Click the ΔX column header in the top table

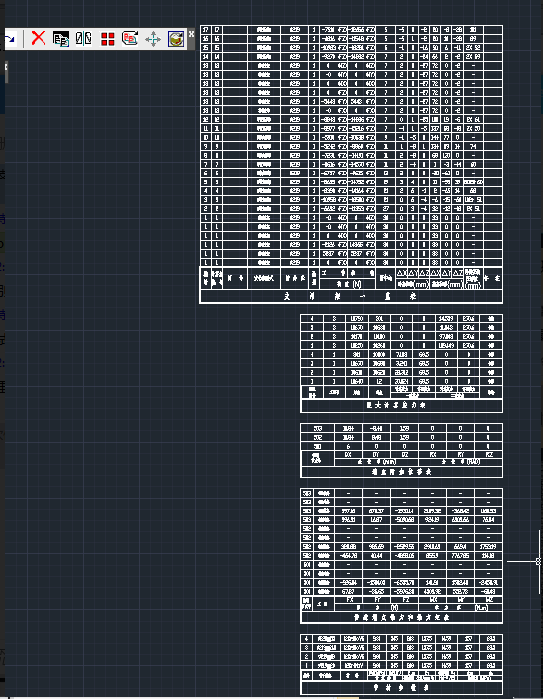point(400,273)
